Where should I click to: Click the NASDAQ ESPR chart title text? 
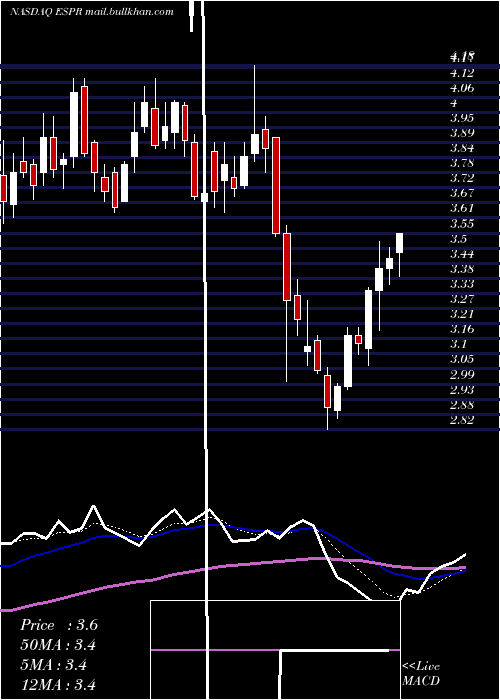pos(92,12)
